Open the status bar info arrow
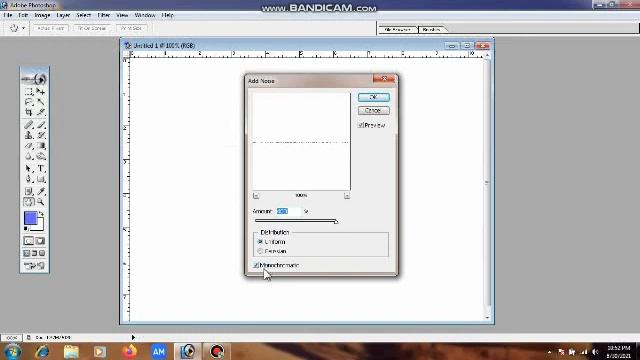 (133, 338)
